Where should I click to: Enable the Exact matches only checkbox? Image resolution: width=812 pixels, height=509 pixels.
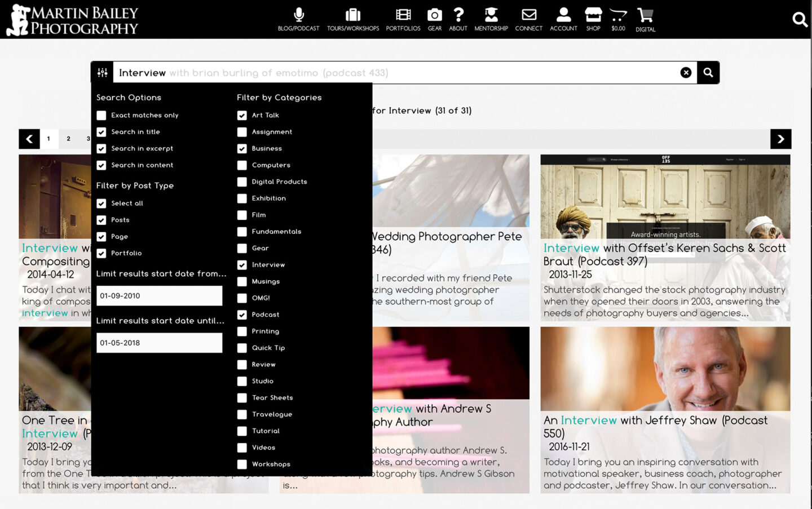pos(101,116)
